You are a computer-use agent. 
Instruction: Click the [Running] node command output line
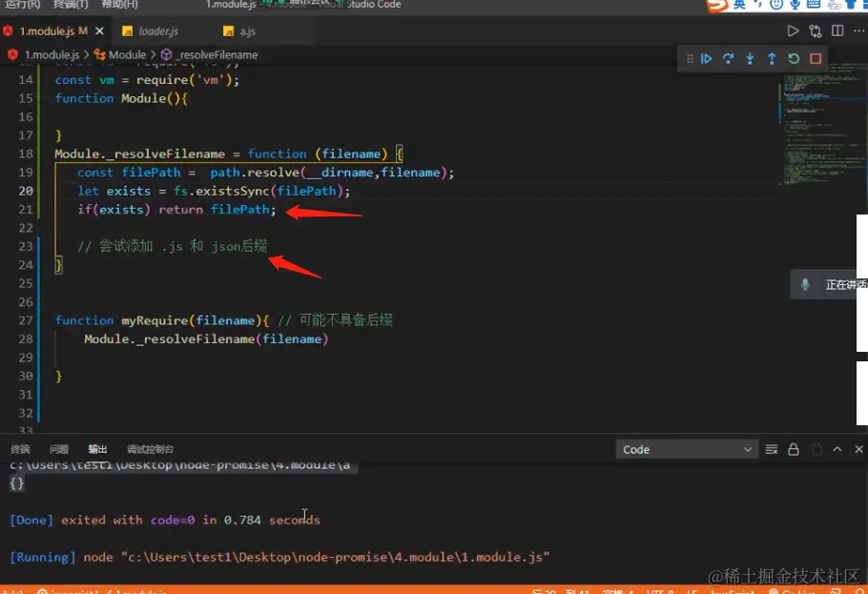pyautogui.click(x=279, y=557)
